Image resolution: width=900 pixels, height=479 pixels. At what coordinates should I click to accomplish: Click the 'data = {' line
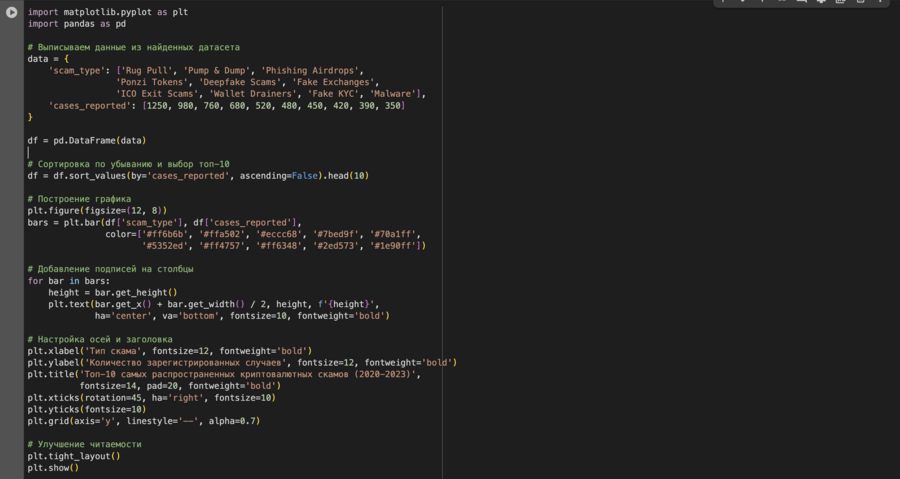tap(48, 59)
